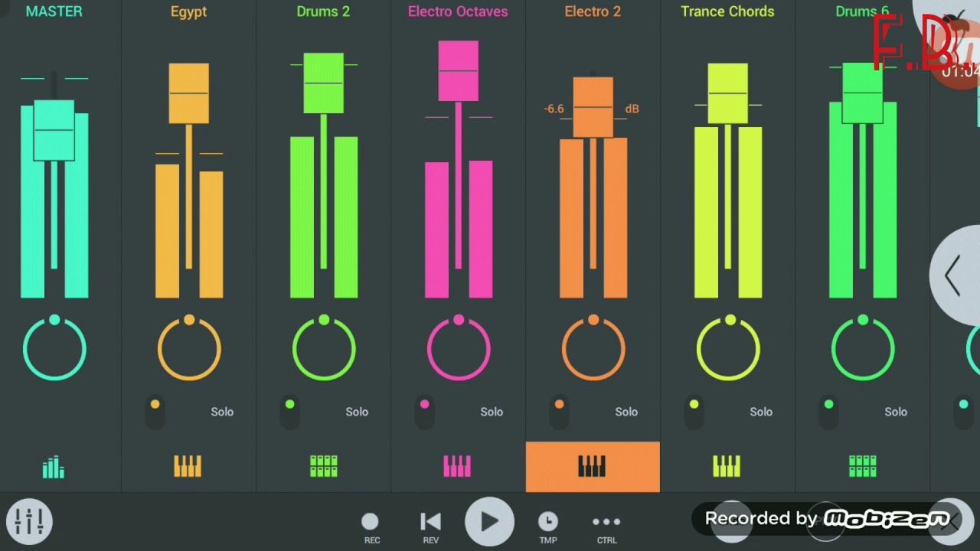Select the Egypt channel header
This screenshot has width=980, height=551.
(188, 11)
